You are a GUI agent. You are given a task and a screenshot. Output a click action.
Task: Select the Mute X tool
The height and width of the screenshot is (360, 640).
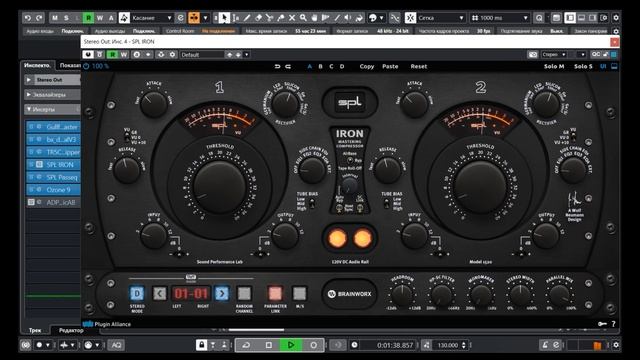(x=292, y=18)
